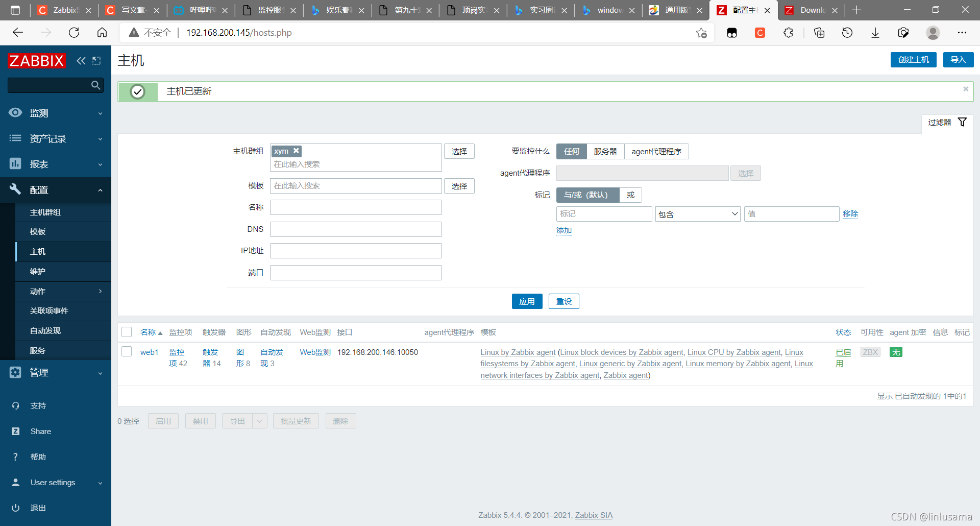Click 选择 next to host groups
This screenshot has width=980, height=526.
pos(459,151)
